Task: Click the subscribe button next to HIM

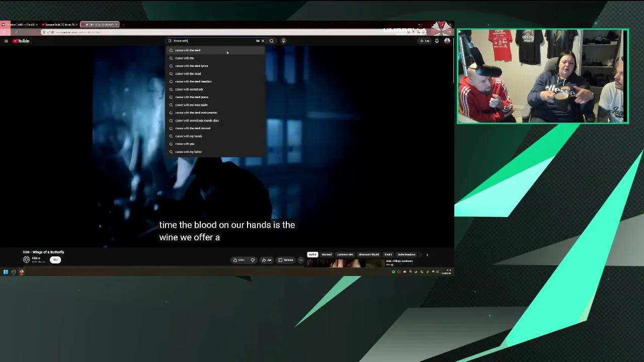Action: click(55, 259)
